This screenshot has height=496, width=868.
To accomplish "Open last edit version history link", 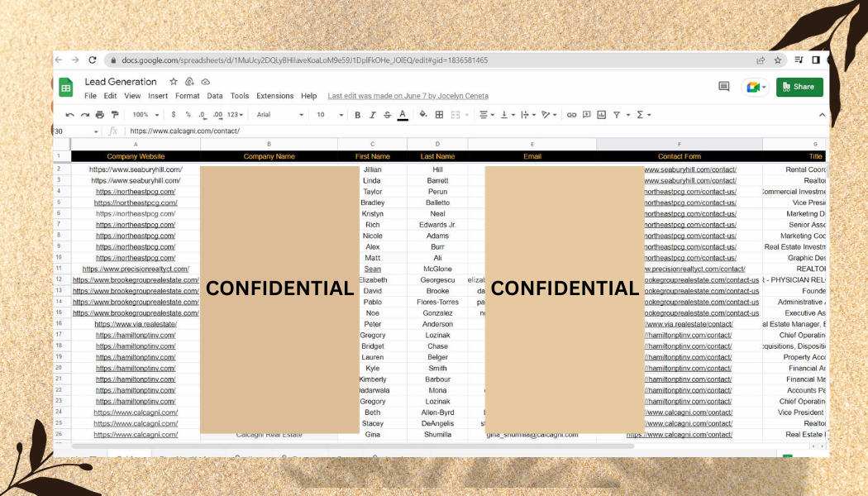I will [x=408, y=96].
